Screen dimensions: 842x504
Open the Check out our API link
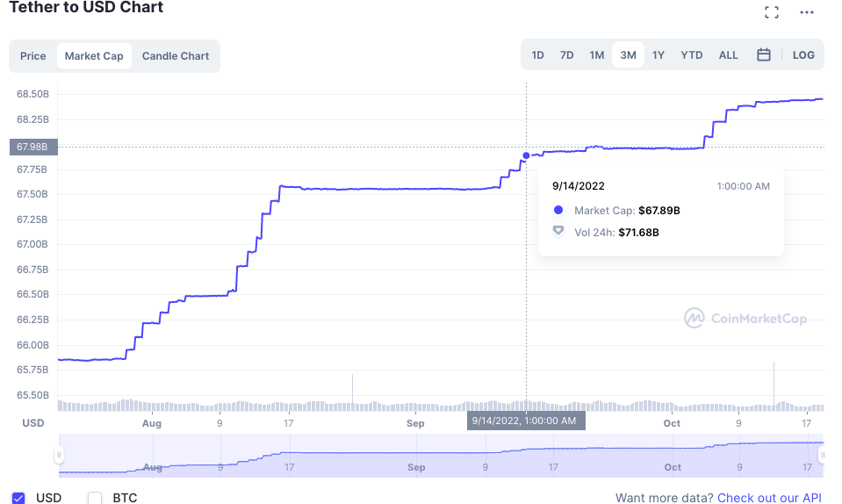point(769,498)
